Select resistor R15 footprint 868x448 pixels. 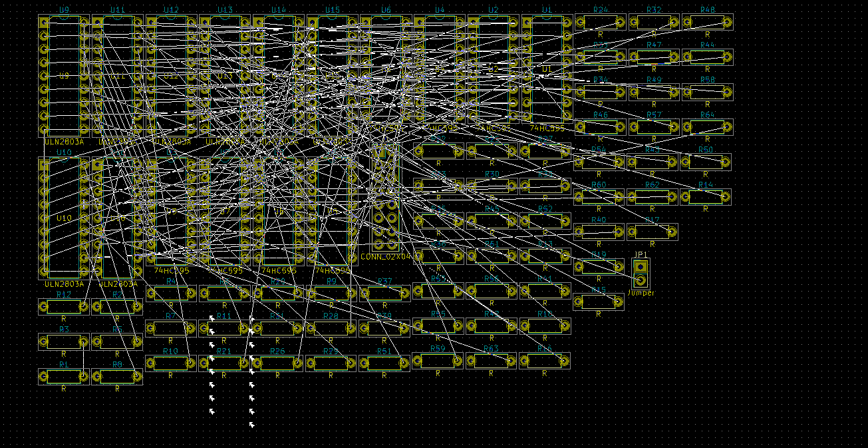click(600, 302)
